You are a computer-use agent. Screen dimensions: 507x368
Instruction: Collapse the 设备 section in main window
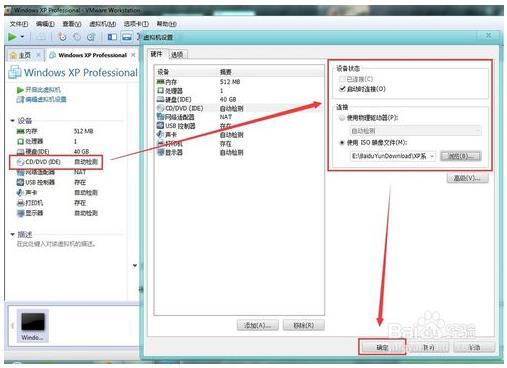[x=13, y=121]
